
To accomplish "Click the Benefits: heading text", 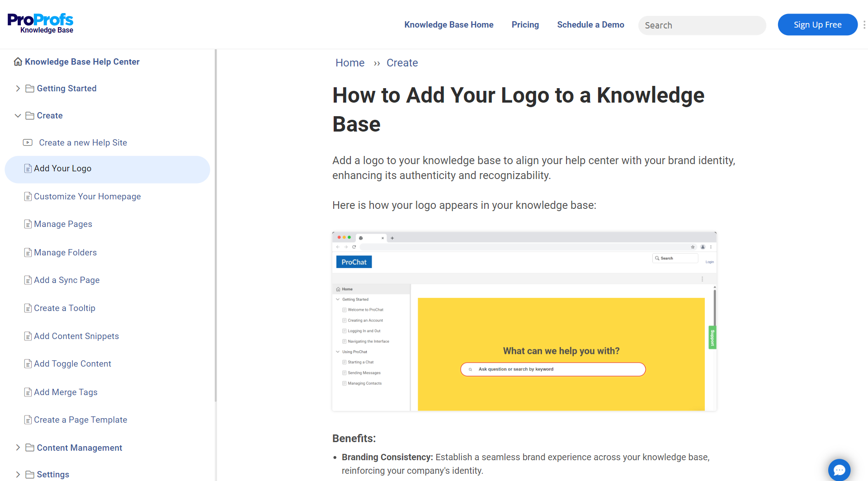I will [x=354, y=439].
